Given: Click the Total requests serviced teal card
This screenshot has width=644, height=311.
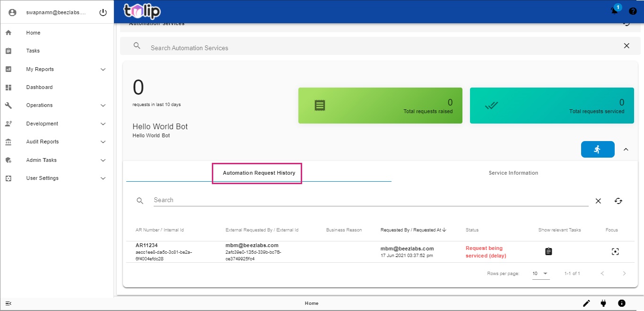Looking at the screenshot, I should coord(552,106).
